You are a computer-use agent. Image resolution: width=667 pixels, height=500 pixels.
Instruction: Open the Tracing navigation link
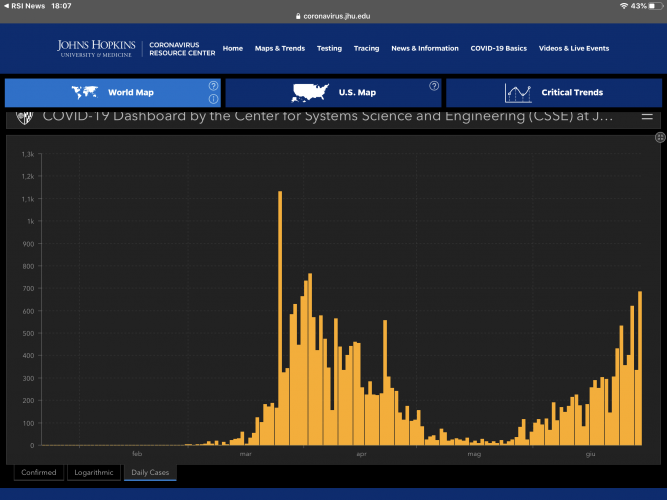point(366,48)
